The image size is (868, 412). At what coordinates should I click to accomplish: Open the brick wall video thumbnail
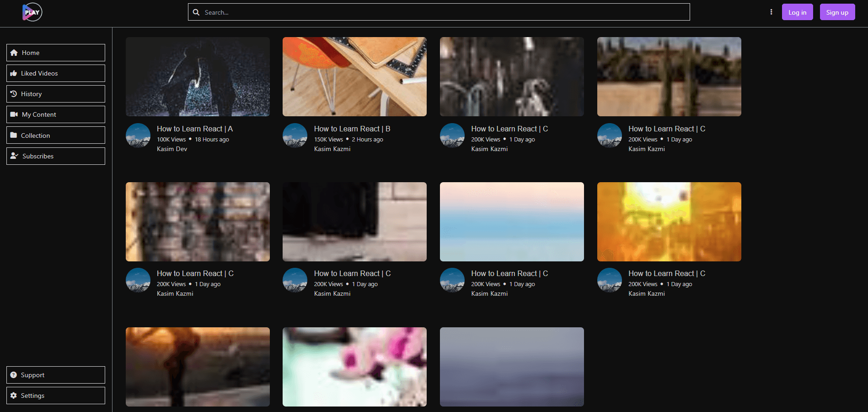coord(198,222)
